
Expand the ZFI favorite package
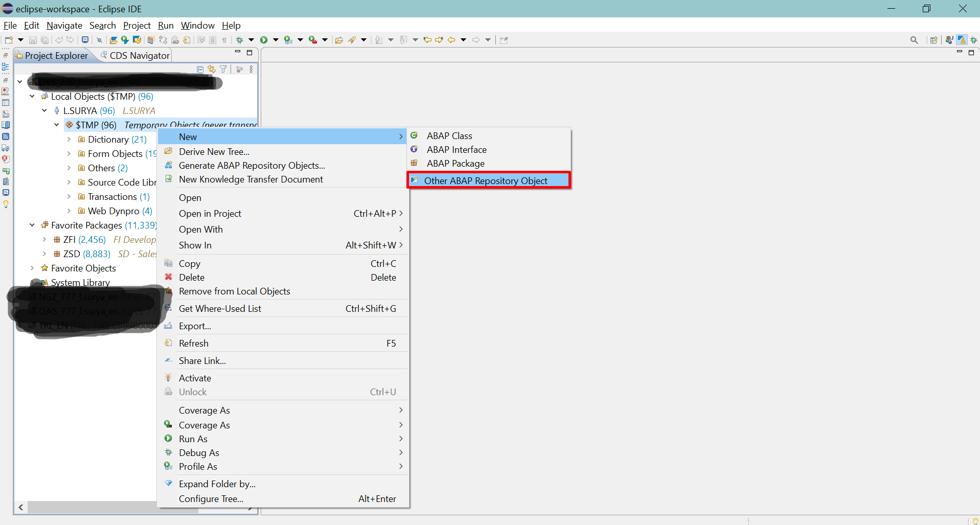[x=44, y=239]
